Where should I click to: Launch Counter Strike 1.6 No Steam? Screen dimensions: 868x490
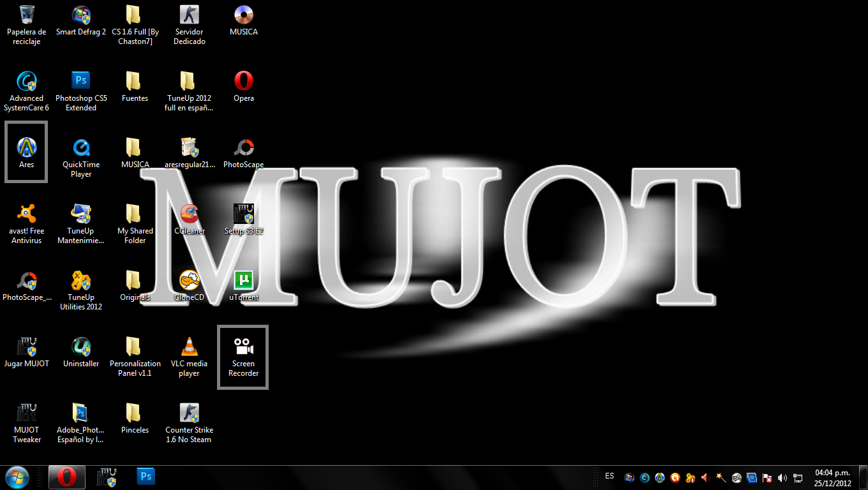coord(189,413)
